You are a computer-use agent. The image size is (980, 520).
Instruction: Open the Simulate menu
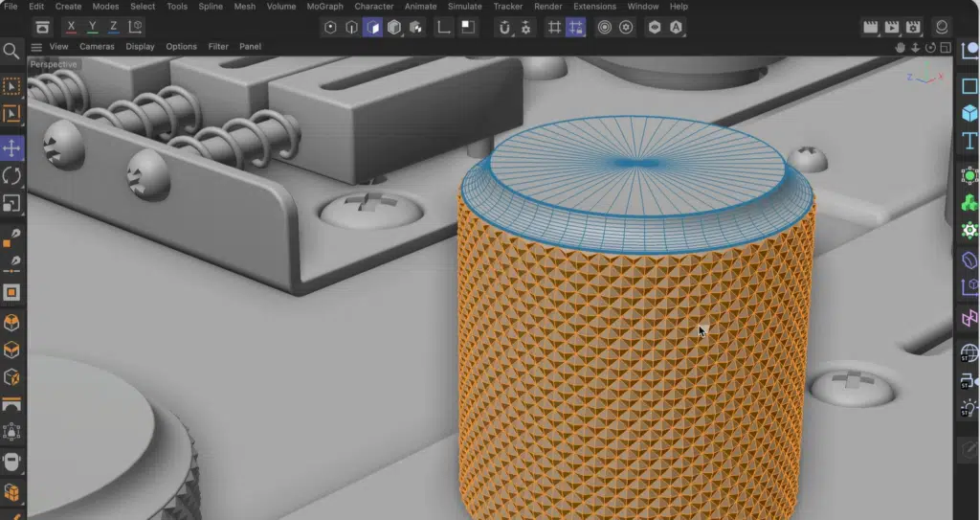click(465, 7)
